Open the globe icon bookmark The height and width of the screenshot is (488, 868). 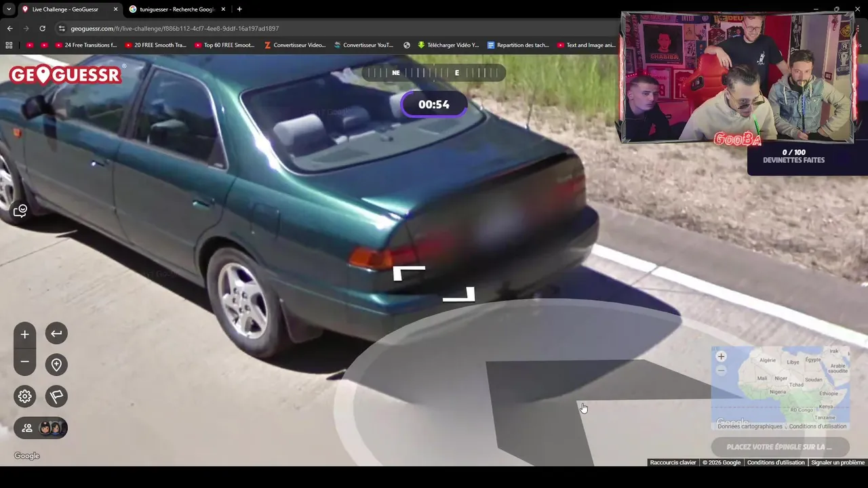[407, 45]
